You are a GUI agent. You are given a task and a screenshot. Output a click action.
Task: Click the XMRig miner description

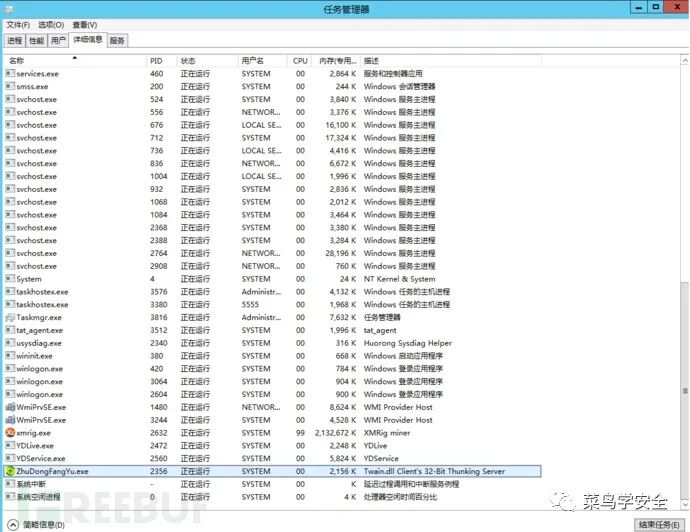pos(387,433)
